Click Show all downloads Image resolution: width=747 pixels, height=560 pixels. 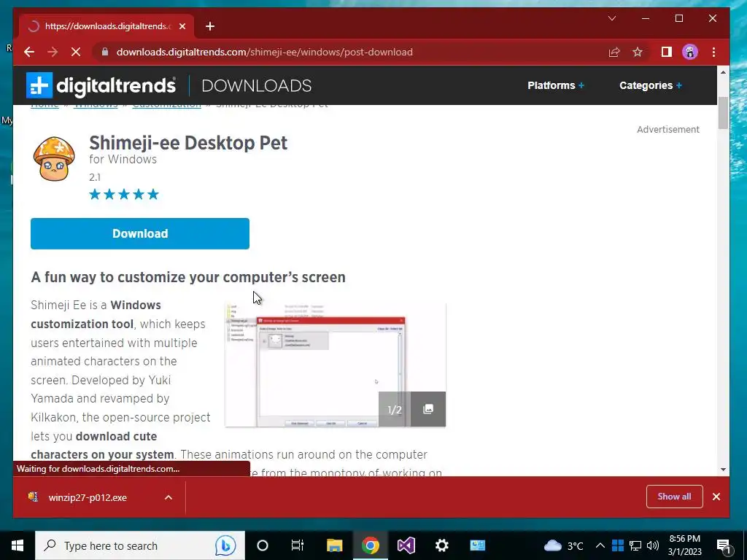[674, 497]
